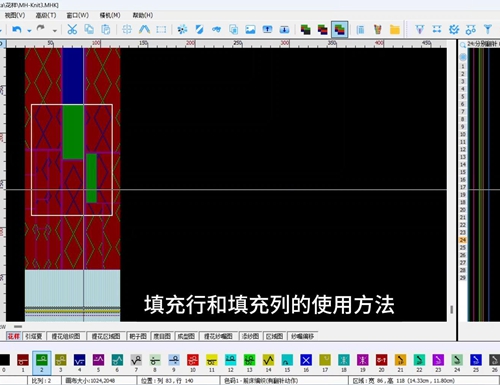Open the dropdown arrow beside Undo

pyautogui.click(x=29, y=31)
